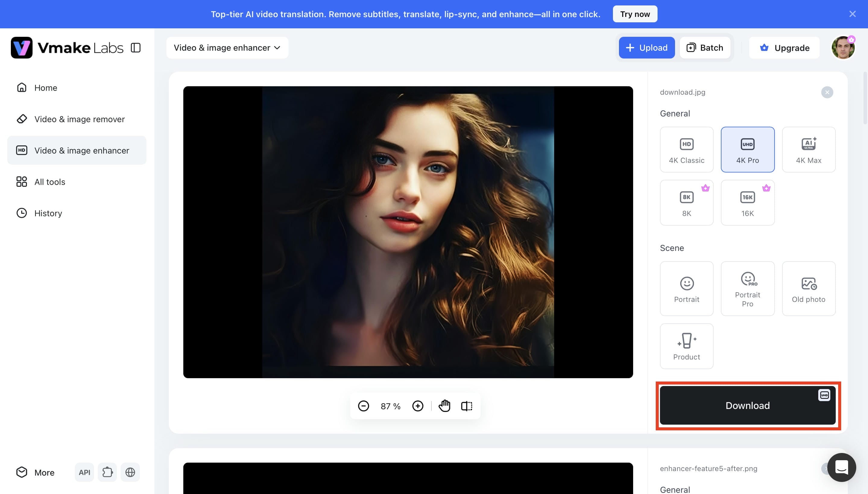Select the 8K mode

pyautogui.click(x=687, y=203)
